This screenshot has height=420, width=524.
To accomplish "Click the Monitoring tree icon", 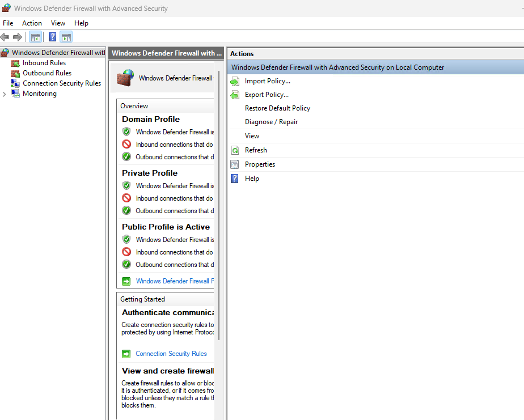I will tap(15, 94).
